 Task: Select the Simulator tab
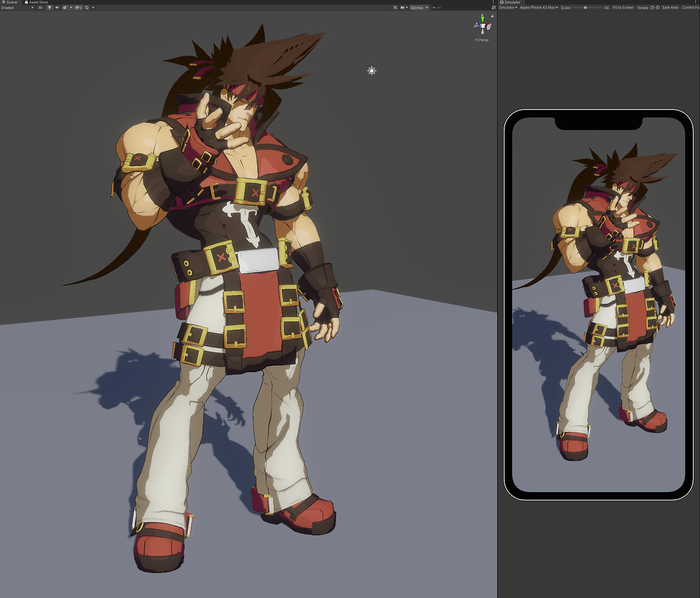510,2
